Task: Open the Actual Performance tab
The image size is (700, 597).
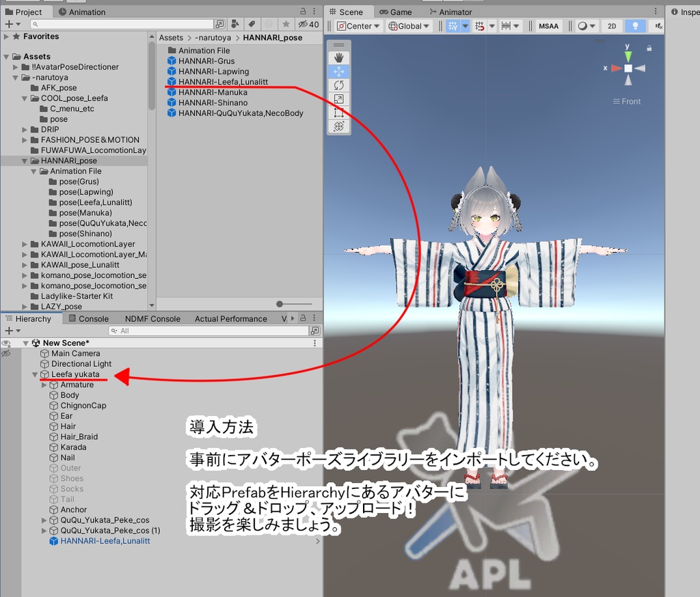Action: tap(231, 318)
